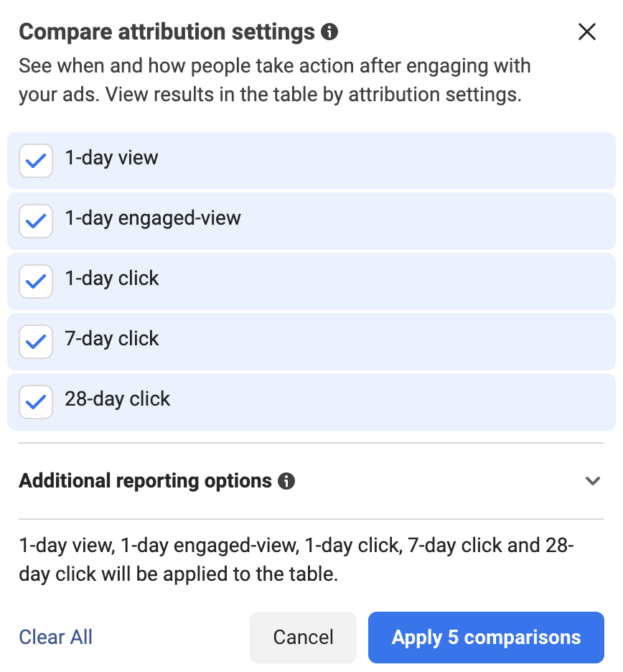The image size is (623, 672).
Task: Close the Compare attribution settings dialog
Action: click(x=586, y=32)
